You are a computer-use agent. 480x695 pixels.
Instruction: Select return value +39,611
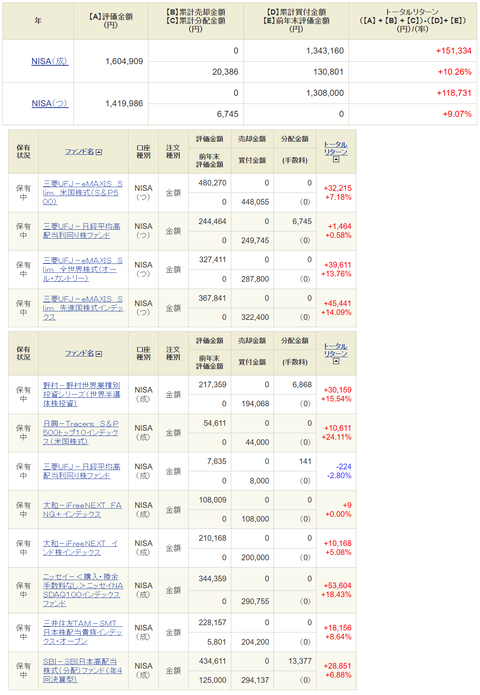(x=338, y=265)
